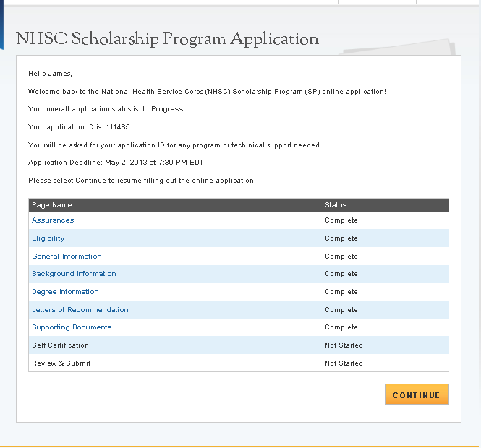481x448 pixels.
Task: Click the Application Deadline text line
Action: 116,163
